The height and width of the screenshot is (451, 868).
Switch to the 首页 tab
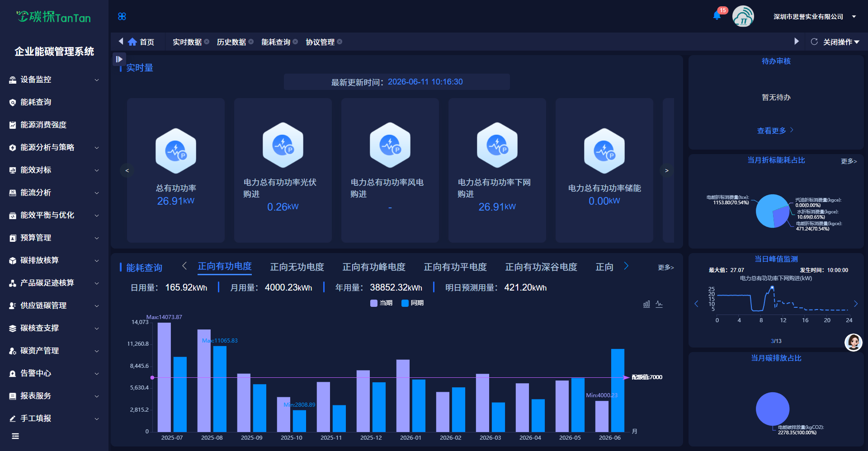click(141, 42)
